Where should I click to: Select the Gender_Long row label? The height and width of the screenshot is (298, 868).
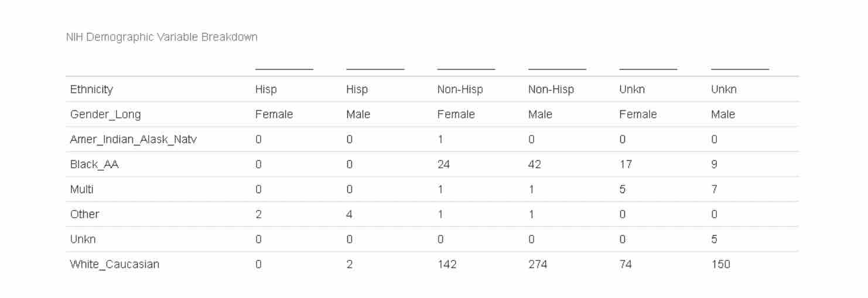pos(105,115)
